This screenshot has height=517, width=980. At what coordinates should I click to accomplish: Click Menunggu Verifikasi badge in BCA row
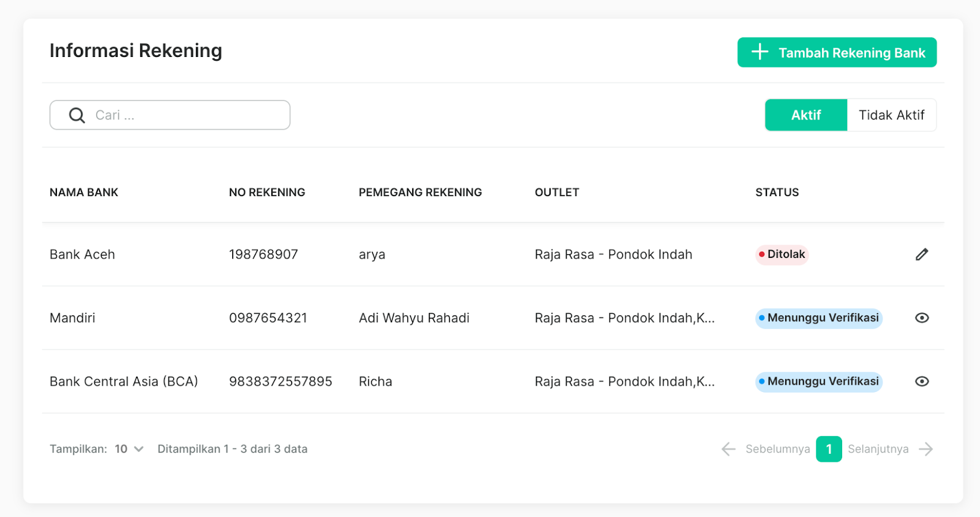[x=819, y=382]
